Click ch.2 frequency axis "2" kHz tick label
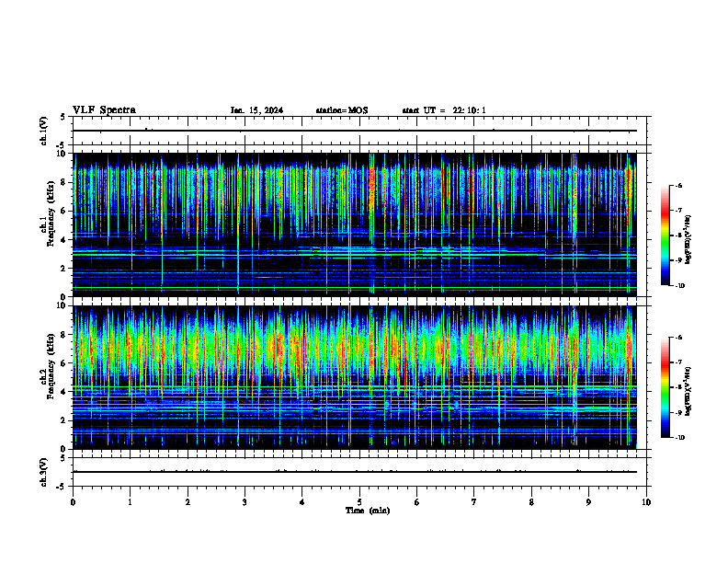 [x=64, y=420]
